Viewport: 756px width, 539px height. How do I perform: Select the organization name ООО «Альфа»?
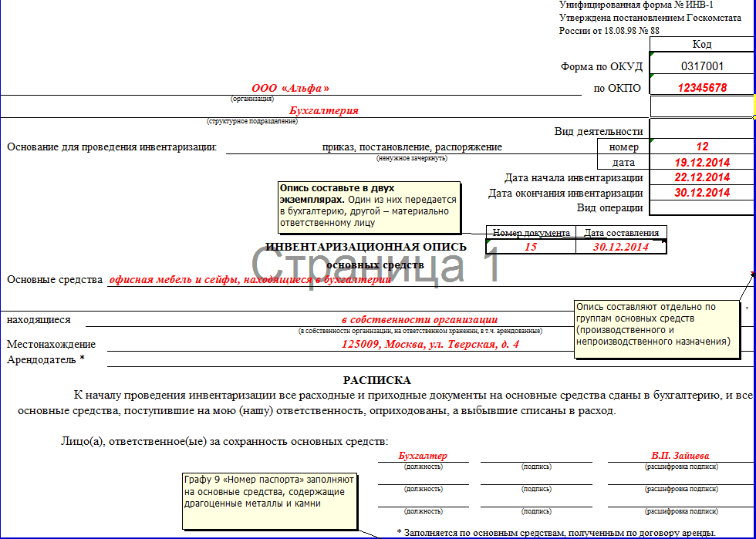click(x=290, y=89)
